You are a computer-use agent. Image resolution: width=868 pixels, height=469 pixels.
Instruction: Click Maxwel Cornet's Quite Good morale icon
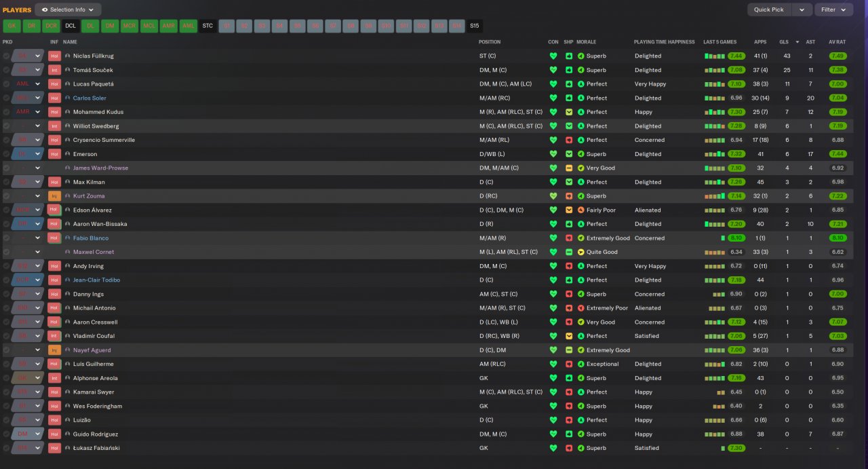580,252
